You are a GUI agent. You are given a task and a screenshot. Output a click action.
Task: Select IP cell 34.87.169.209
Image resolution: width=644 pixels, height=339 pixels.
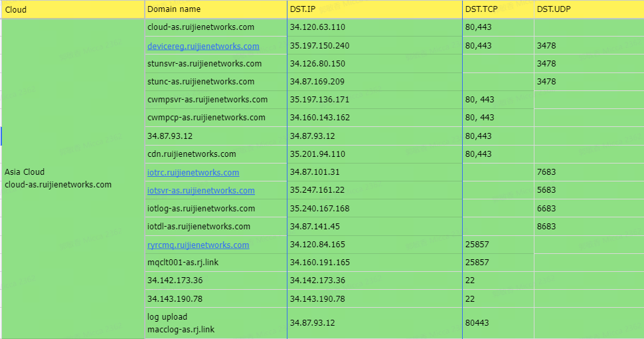(374, 82)
